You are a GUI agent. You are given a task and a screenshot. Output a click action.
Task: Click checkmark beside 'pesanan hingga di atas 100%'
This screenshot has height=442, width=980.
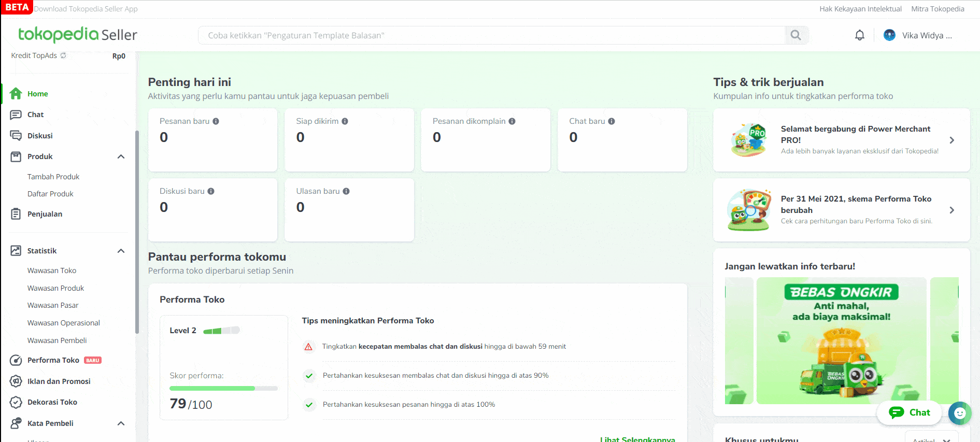coord(309,405)
